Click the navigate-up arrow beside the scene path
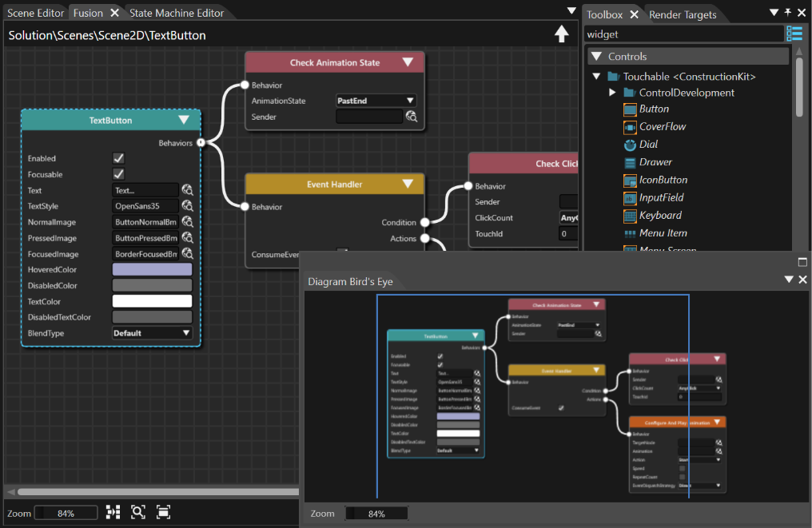This screenshot has height=528, width=812. point(561,34)
